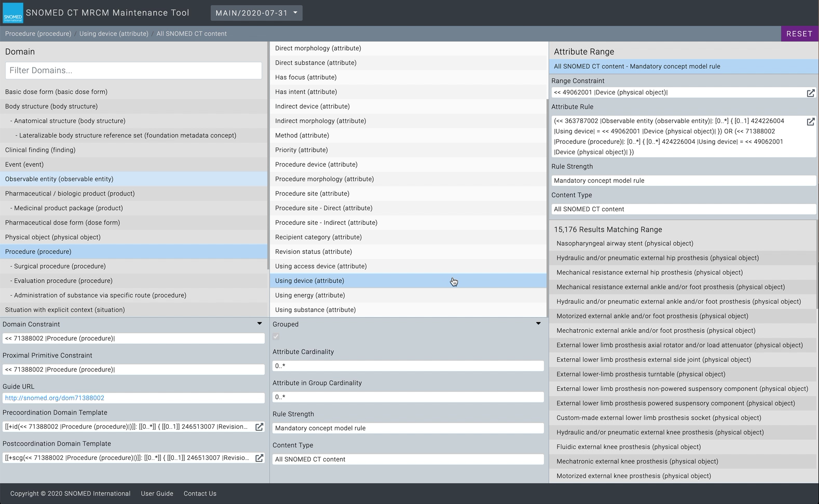This screenshot has width=819, height=504.
Task: Select Has intent (attribute)
Action: 408,92
